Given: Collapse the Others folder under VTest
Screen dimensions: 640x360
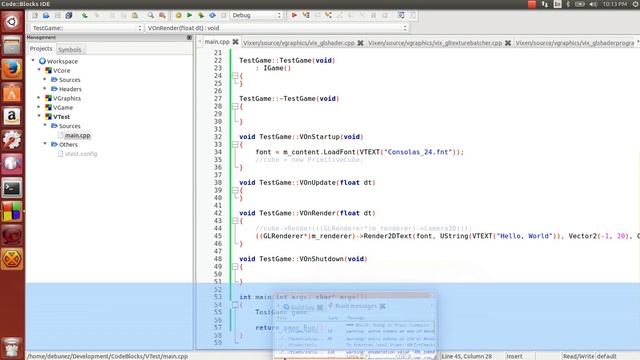Looking at the screenshot, I should point(45,144).
